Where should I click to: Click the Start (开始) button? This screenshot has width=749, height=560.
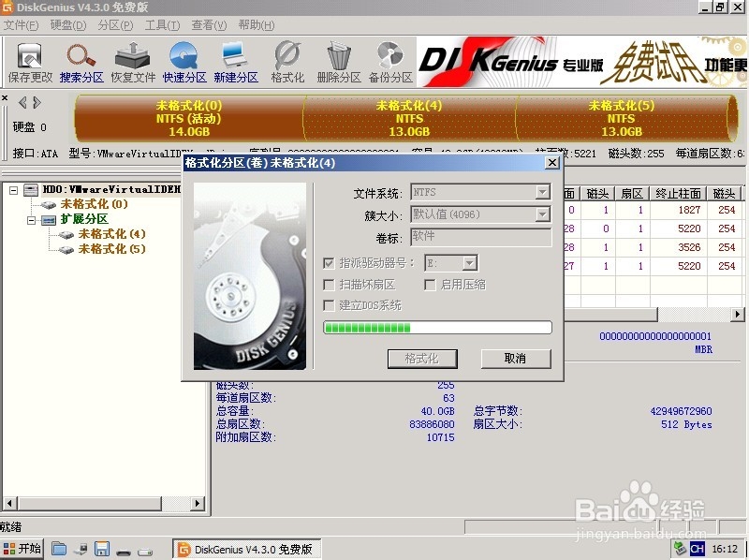tap(22, 549)
